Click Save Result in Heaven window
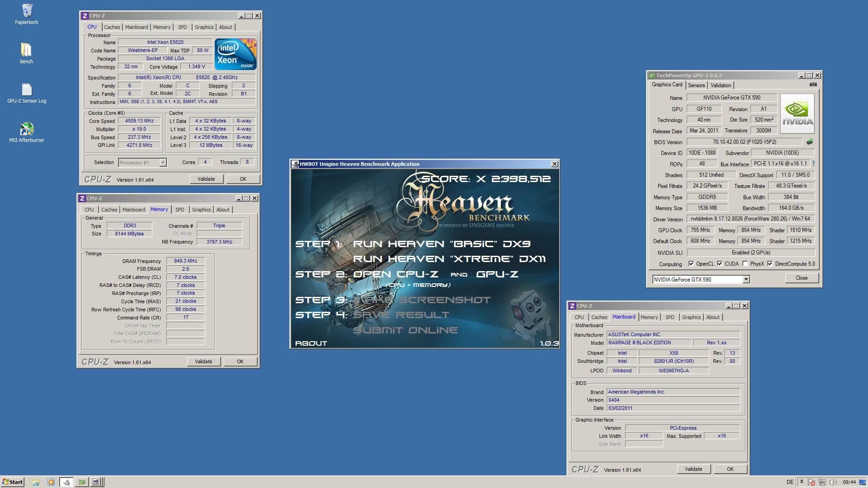Image resolution: width=868 pixels, height=488 pixels. click(401, 315)
